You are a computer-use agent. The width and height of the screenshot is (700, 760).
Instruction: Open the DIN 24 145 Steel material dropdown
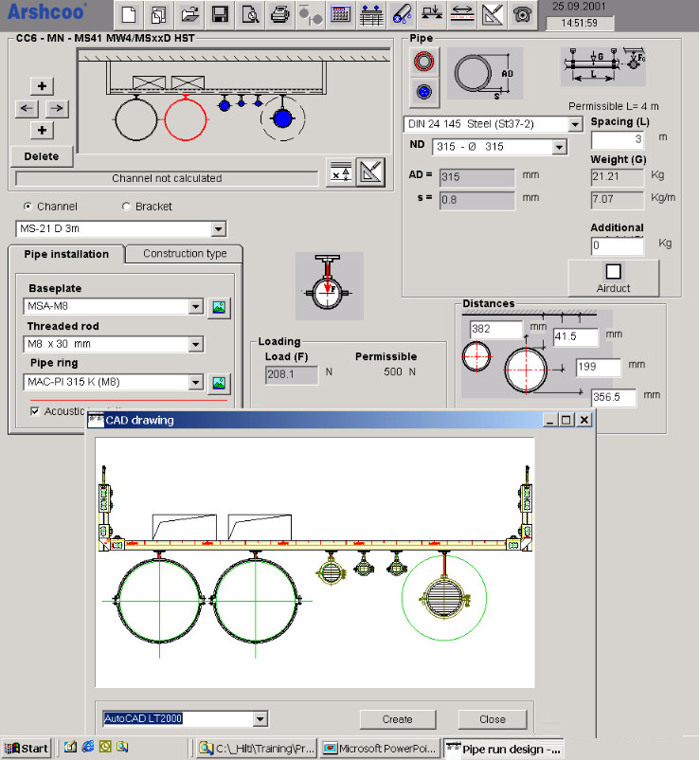point(575,124)
